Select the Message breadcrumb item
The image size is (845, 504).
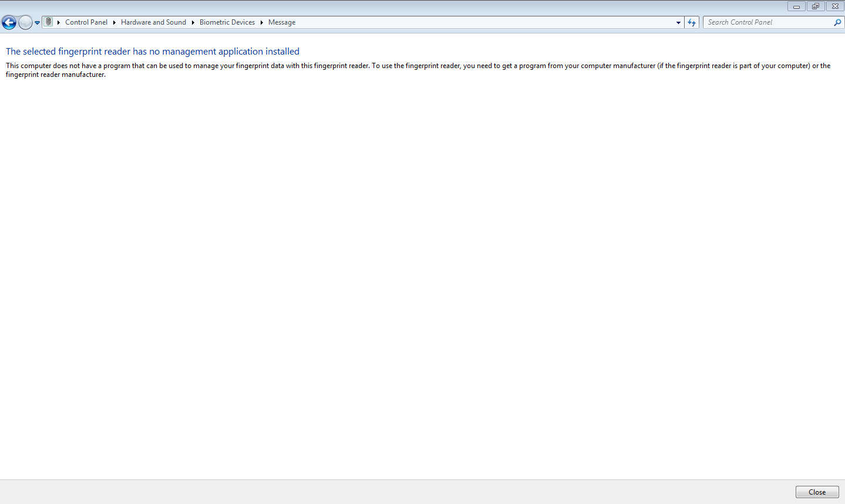pyautogui.click(x=282, y=22)
